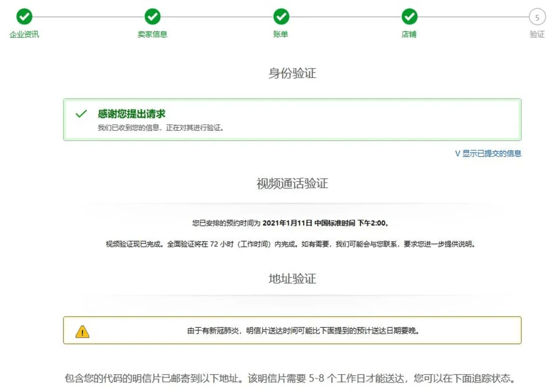Click the green checkmark above 店铺
The width and height of the screenshot is (559, 392).
click(x=409, y=17)
